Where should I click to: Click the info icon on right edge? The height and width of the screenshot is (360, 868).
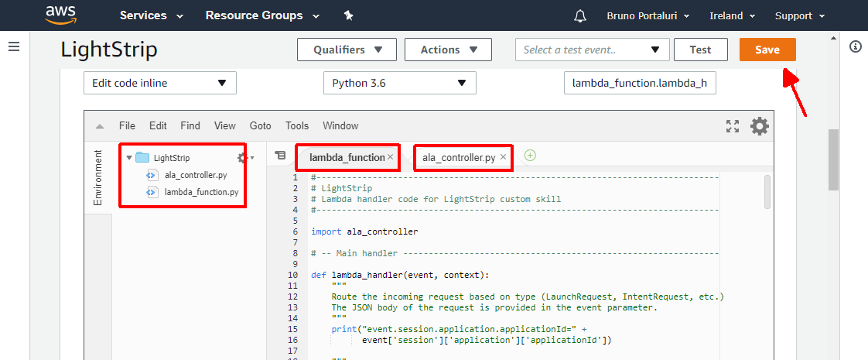(x=855, y=47)
